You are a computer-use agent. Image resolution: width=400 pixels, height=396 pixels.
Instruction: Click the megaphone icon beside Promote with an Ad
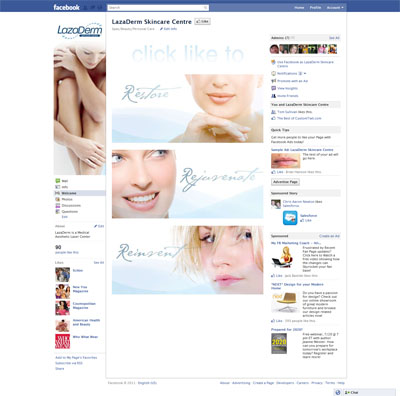point(273,81)
